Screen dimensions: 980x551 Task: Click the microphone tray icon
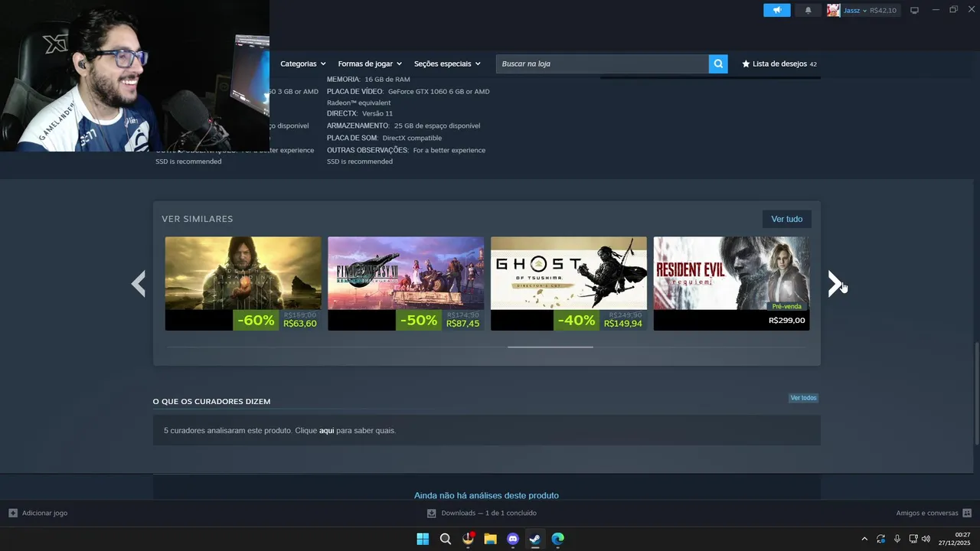click(x=897, y=539)
